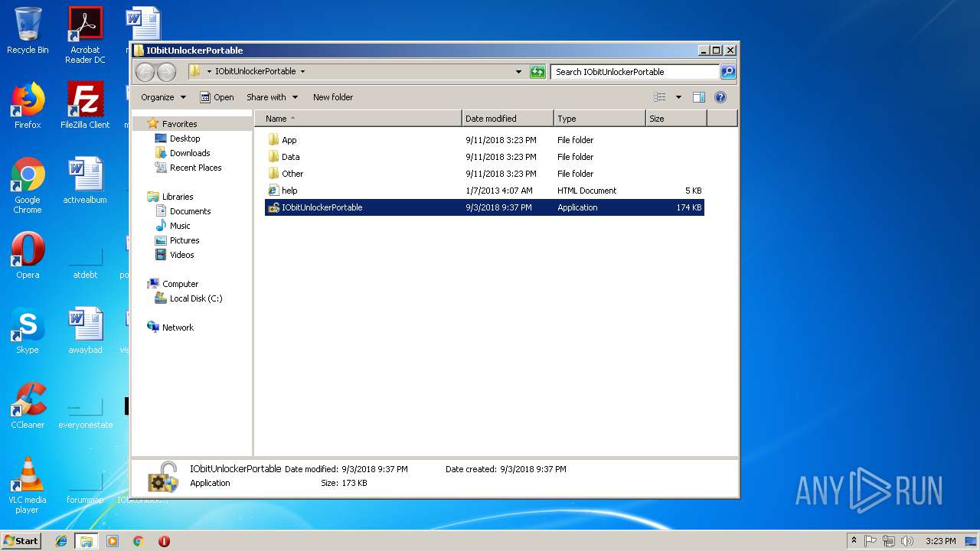Expand the view options dropdown arrow
Image resolution: width=980 pixels, height=551 pixels.
(678, 97)
